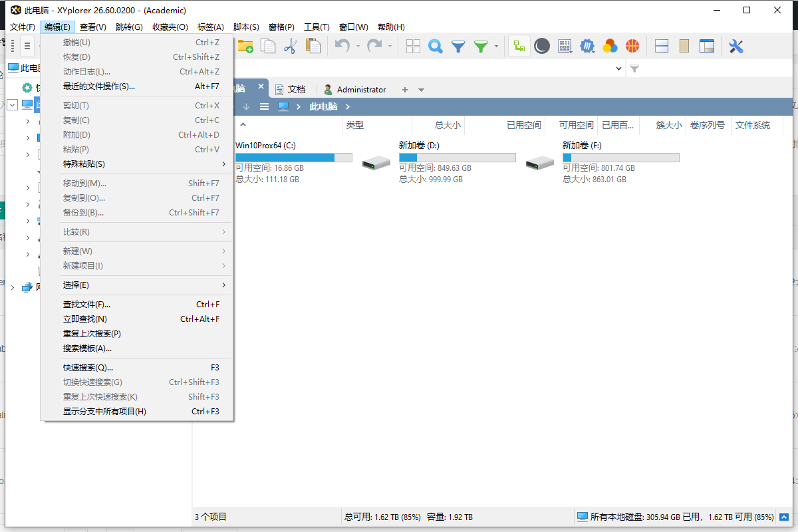Toggle horizontal dual pane icon
Viewport: 798px width, 532px height.
point(662,46)
